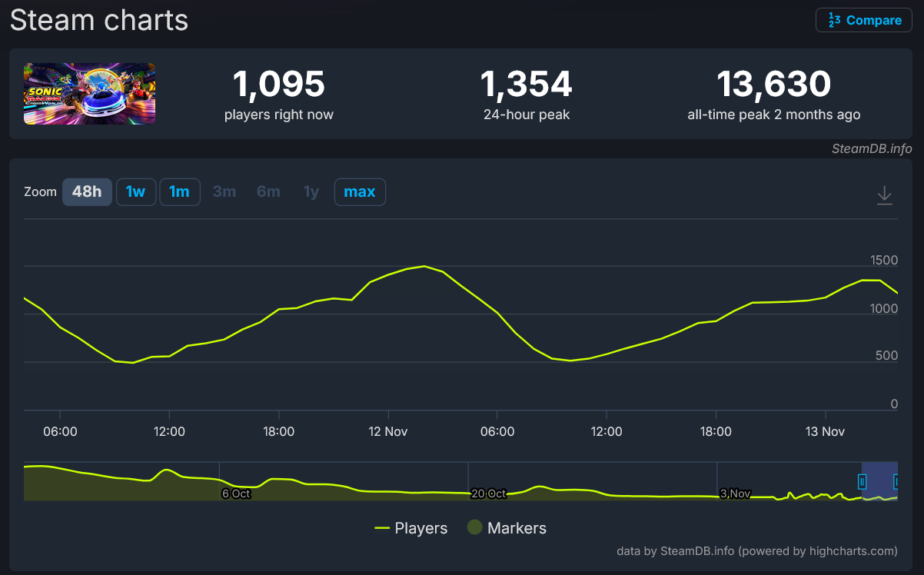Image resolution: width=924 pixels, height=575 pixels.
Task: Click the 24-hour peak caption
Action: click(x=527, y=115)
